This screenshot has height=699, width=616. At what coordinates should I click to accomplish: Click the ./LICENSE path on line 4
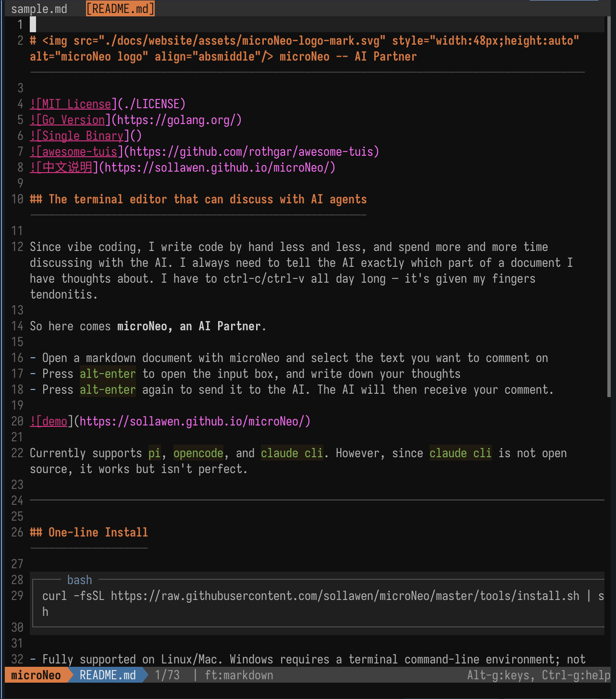(x=151, y=104)
